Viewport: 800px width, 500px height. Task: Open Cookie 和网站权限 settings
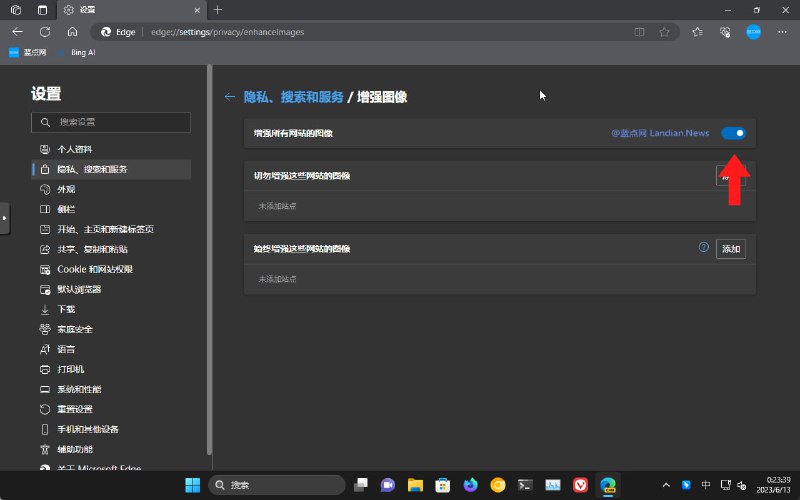[111, 269]
